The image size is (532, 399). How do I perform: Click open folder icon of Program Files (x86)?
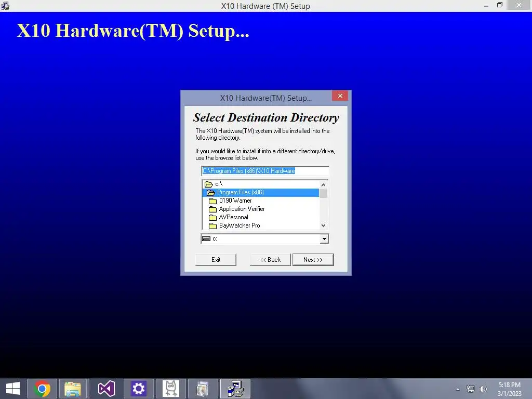coord(211,193)
